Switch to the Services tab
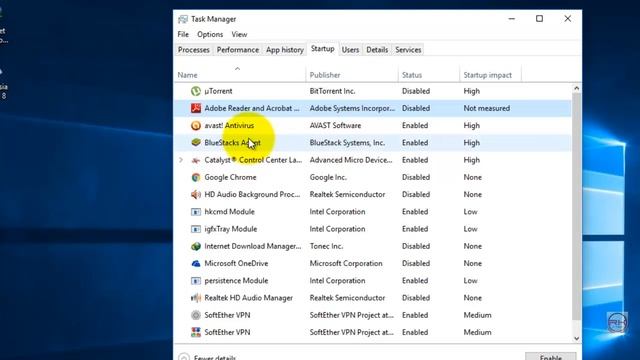Screen dimensions: 640x360 click(408, 50)
